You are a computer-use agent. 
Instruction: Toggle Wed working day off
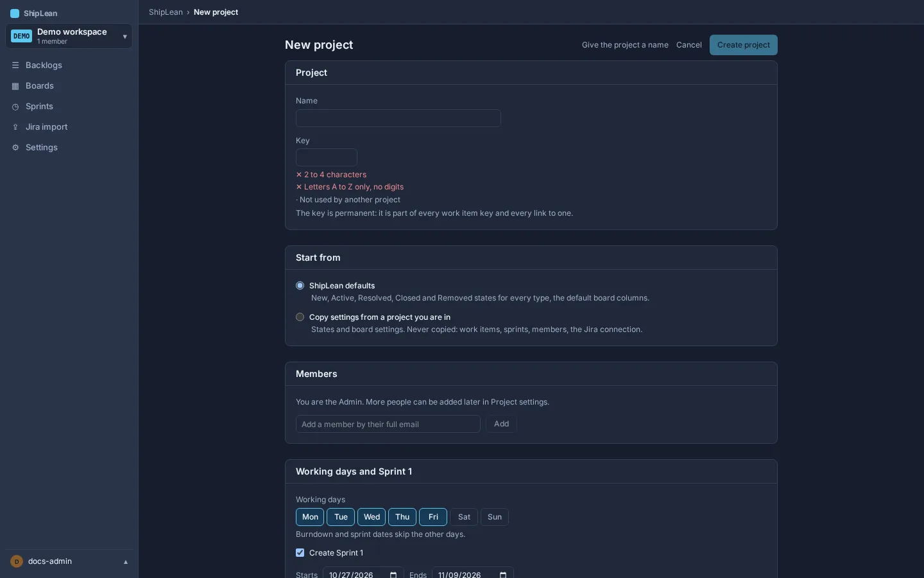click(x=372, y=517)
